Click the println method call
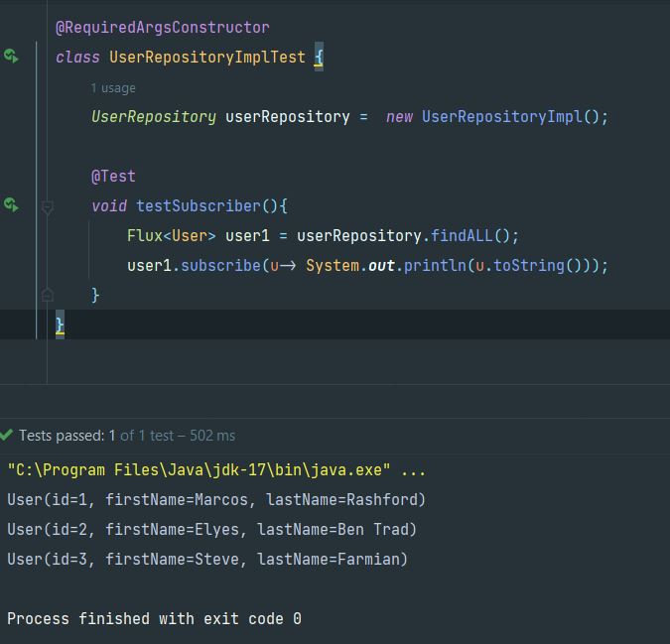This screenshot has height=644, width=670. tap(435, 266)
